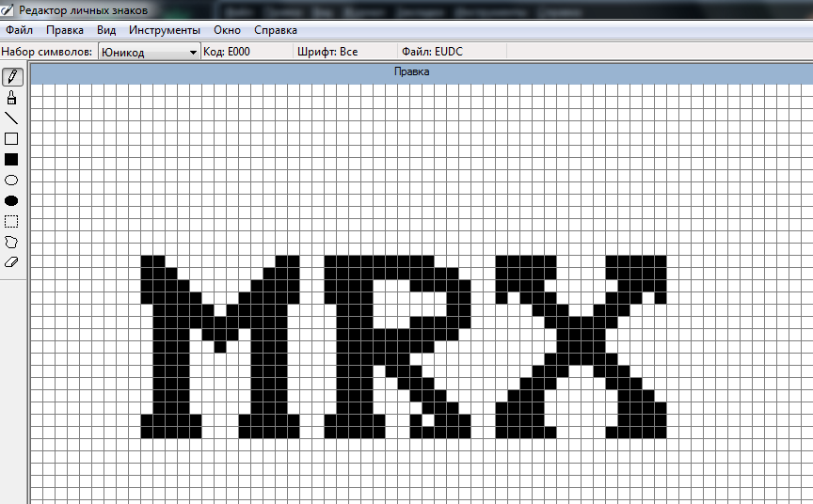Click the Правка edit window title bar

coord(412,71)
